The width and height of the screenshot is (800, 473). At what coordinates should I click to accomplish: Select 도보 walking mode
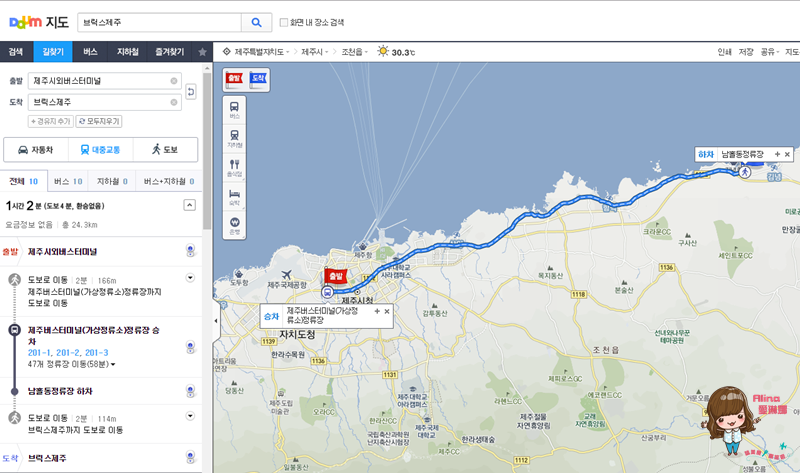click(165, 150)
